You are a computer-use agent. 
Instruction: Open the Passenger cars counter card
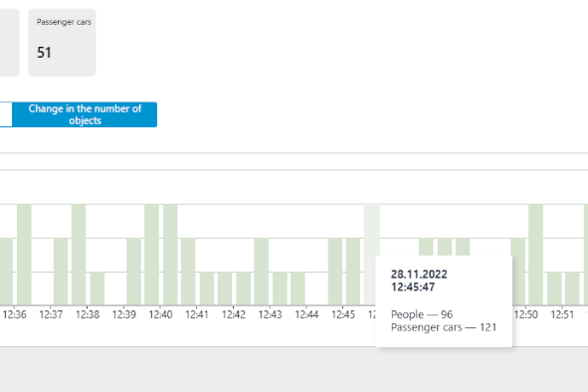(x=62, y=43)
